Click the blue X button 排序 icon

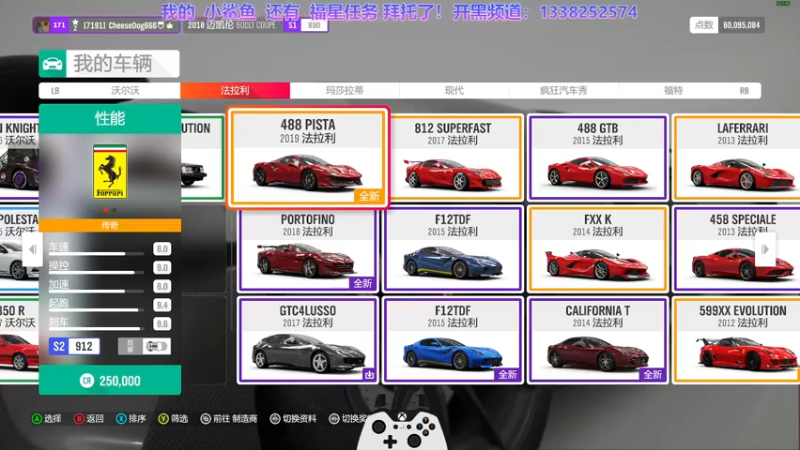[121, 419]
